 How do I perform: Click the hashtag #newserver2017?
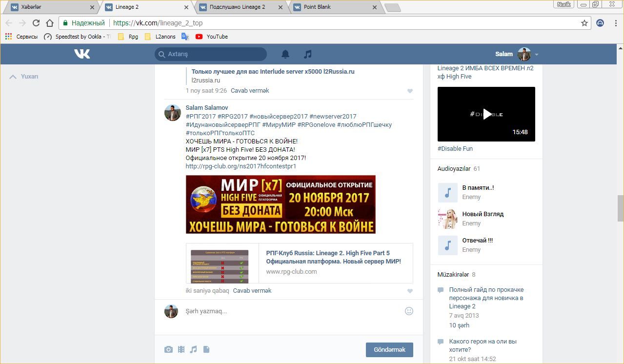tap(333, 117)
